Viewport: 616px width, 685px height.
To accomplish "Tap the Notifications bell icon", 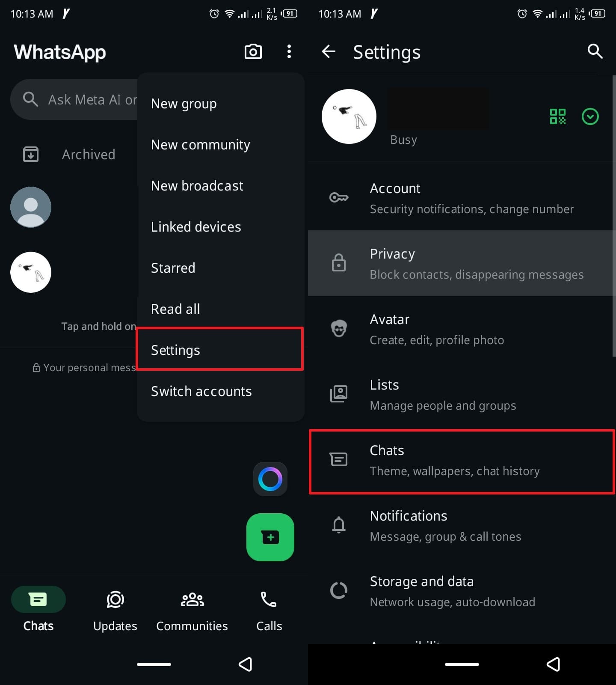I will point(339,525).
